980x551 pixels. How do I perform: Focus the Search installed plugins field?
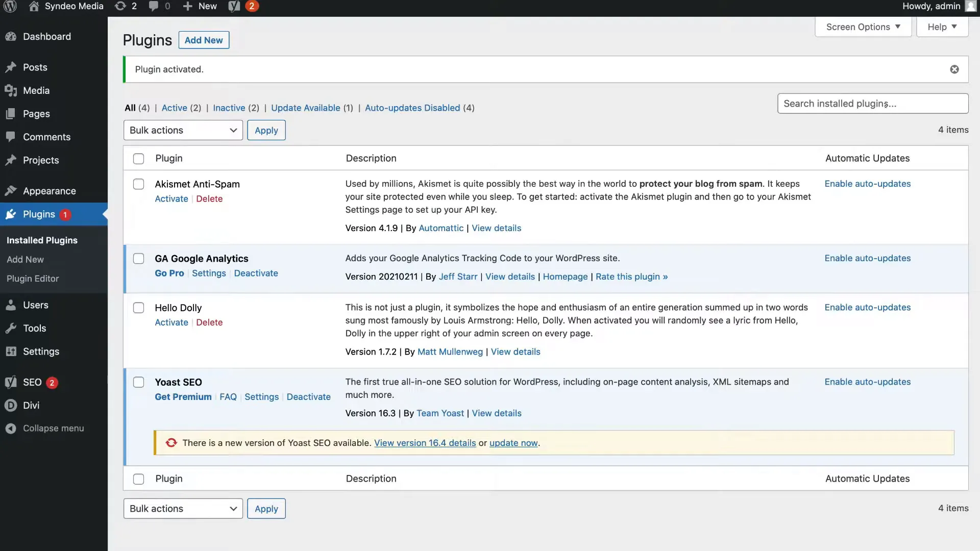pyautogui.click(x=872, y=104)
